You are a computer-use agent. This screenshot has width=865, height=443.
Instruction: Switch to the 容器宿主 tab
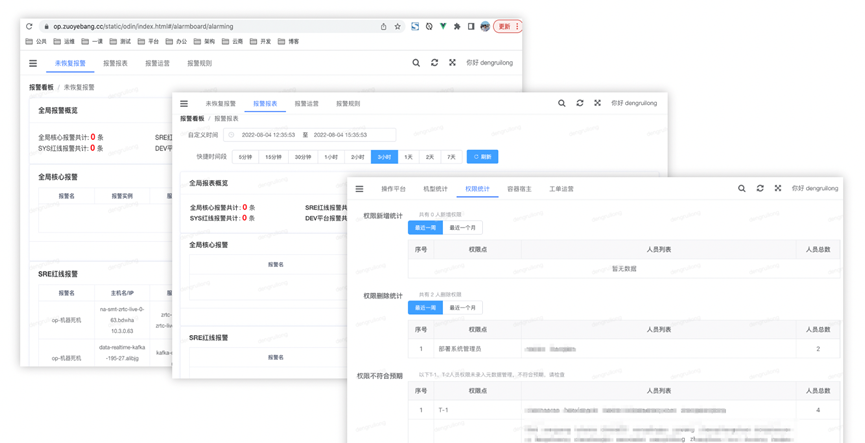click(519, 188)
